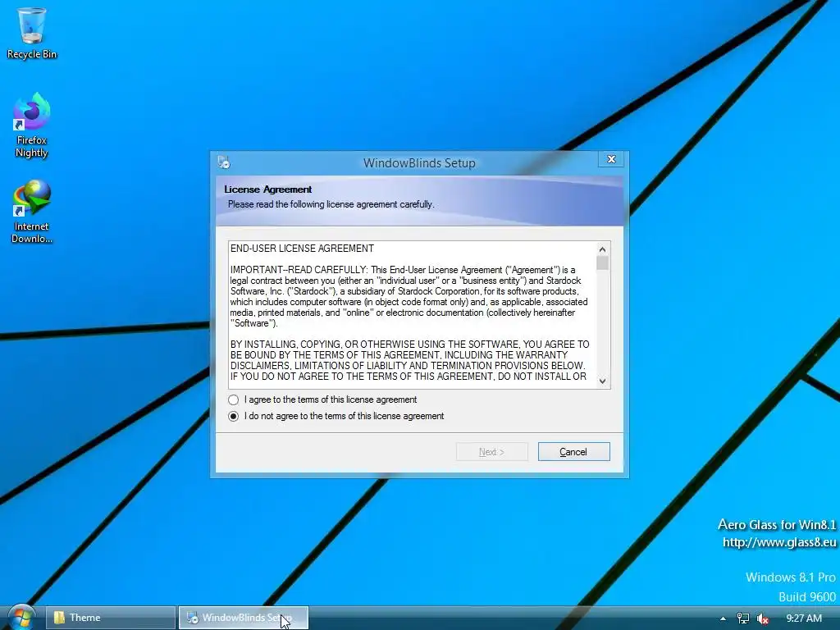
Task: Switch to the Theme taskbar window
Action: click(111, 618)
